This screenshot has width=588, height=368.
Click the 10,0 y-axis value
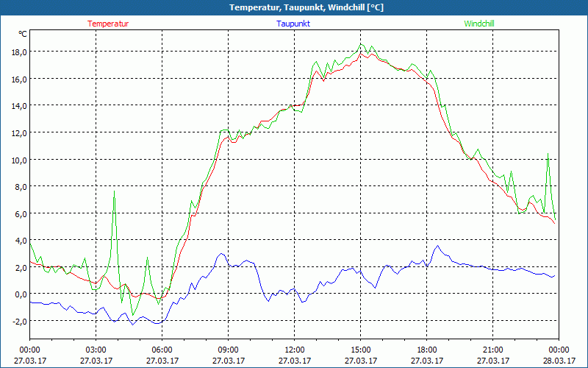click(19, 160)
